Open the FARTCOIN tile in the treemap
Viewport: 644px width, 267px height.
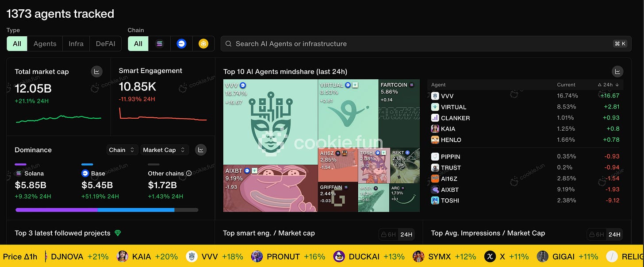tap(399, 113)
